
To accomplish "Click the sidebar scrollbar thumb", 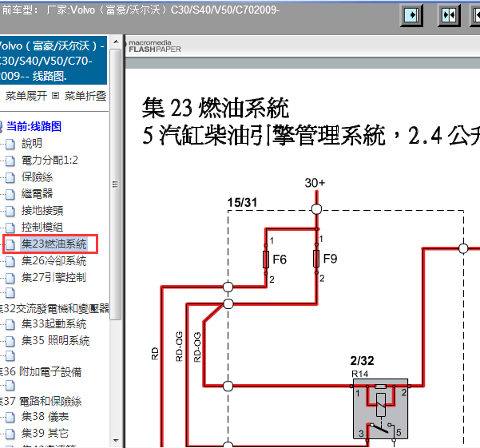I will [x=116, y=184].
